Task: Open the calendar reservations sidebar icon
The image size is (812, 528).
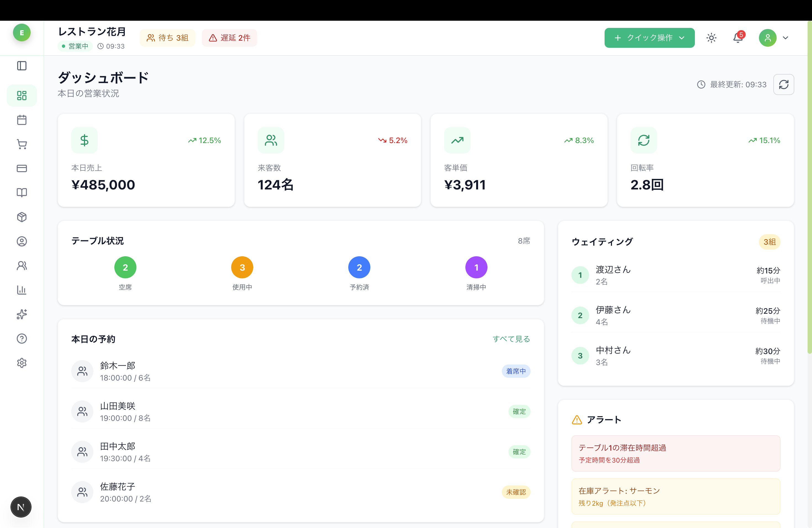Action: tap(22, 120)
